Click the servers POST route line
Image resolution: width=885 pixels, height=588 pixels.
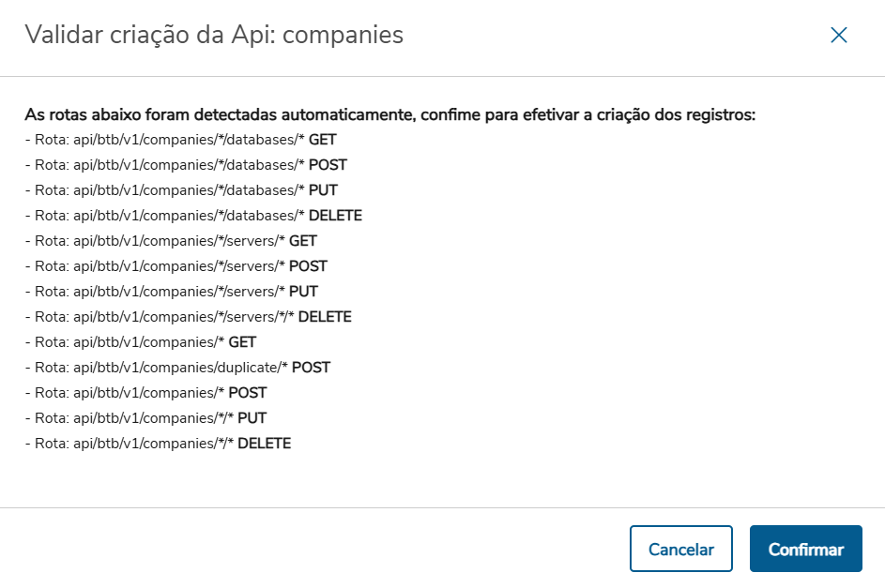pos(175,266)
